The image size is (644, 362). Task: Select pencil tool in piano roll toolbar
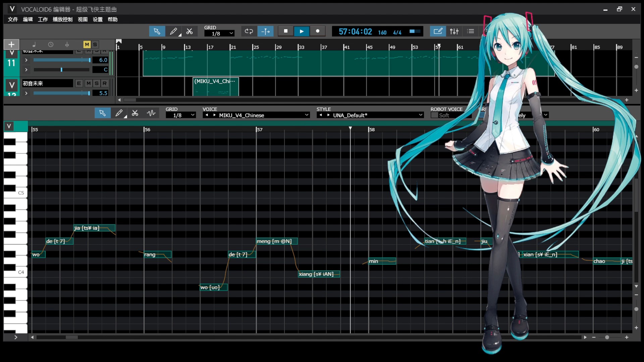click(x=119, y=113)
